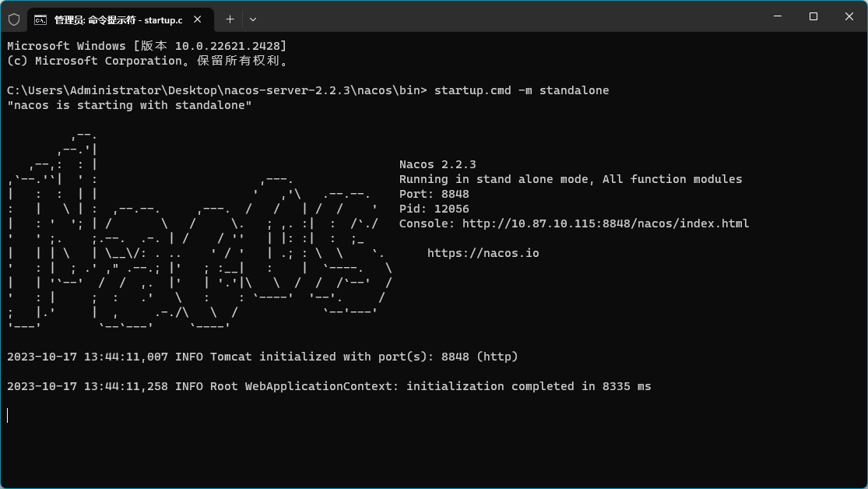Viewport: 868px width, 489px height.
Task: Click the 'Pid: 12056' line
Action: pyautogui.click(x=434, y=209)
